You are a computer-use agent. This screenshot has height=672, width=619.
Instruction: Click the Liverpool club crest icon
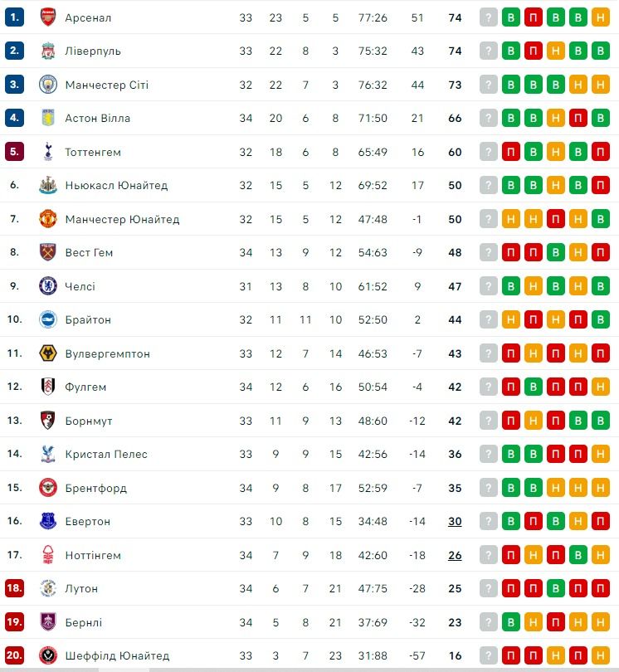click(x=47, y=51)
